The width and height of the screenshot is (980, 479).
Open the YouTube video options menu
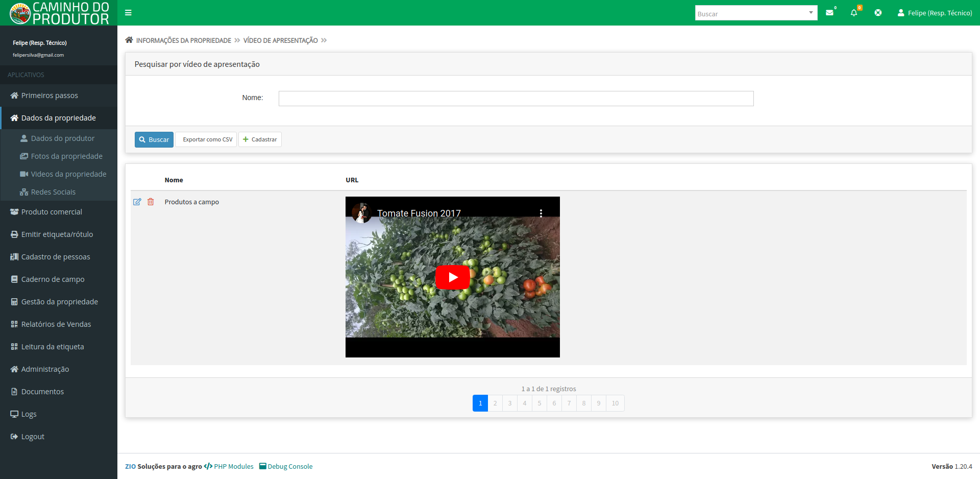[x=541, y=213]
